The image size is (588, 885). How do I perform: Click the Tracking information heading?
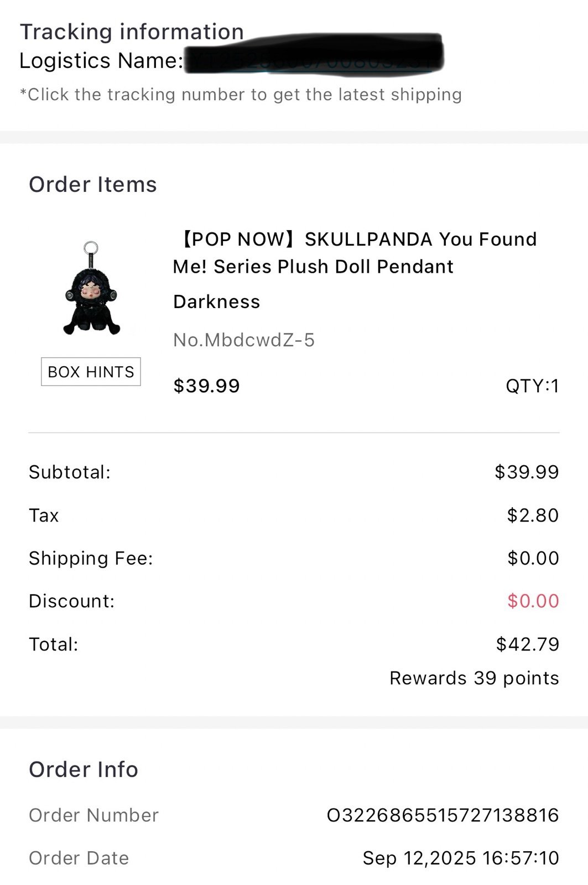[132, 32]
